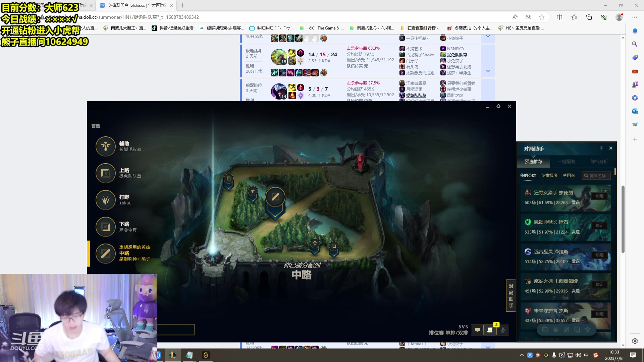Open the browser settings and more menu

pos(635,17)
